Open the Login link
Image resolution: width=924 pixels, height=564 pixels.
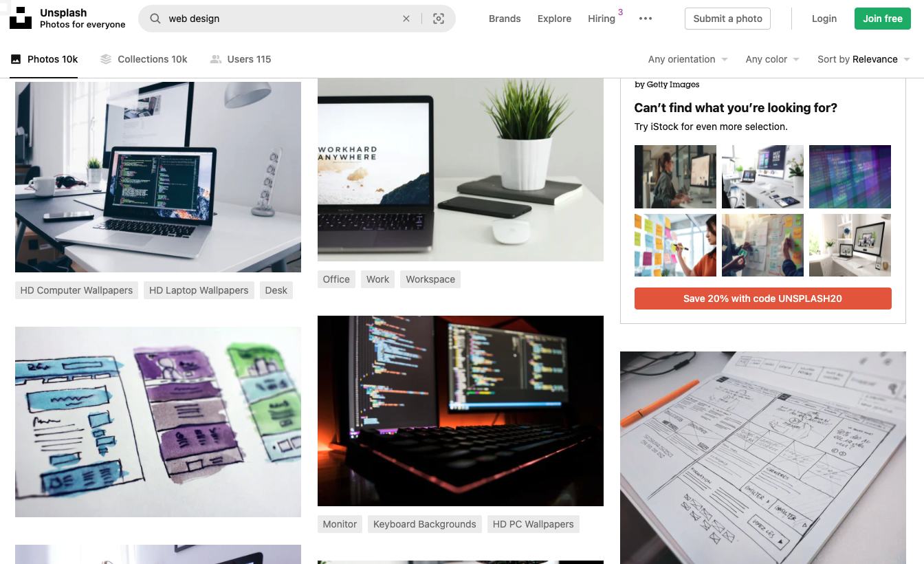pyautogui.click(x=824, y=19)
